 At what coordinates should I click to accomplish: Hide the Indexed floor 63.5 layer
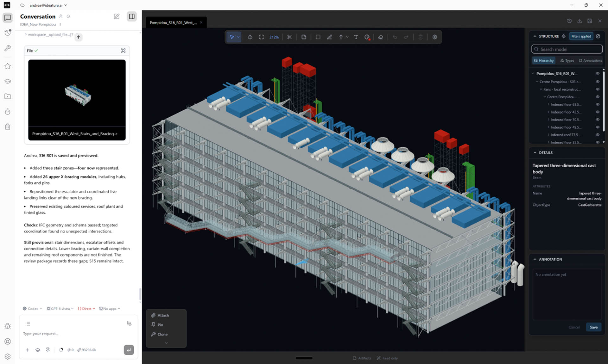598,104
